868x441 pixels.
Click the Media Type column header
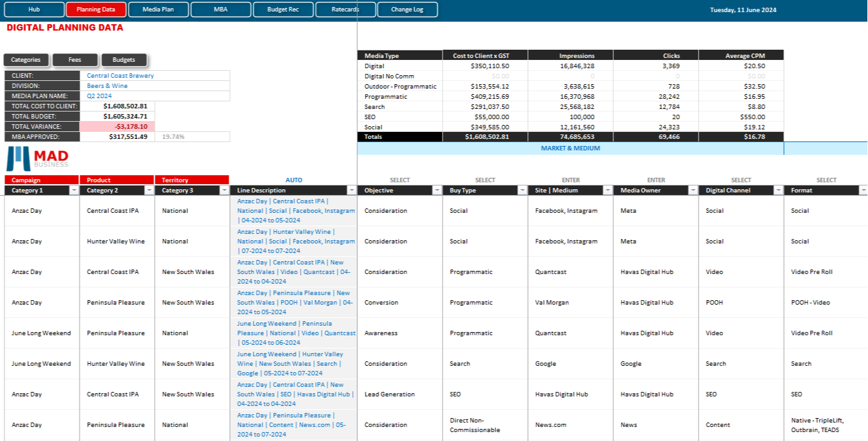400,55
